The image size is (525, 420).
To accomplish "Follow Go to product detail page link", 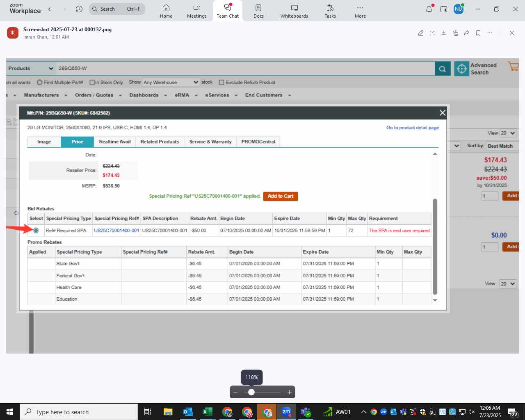I will [413, 128].
